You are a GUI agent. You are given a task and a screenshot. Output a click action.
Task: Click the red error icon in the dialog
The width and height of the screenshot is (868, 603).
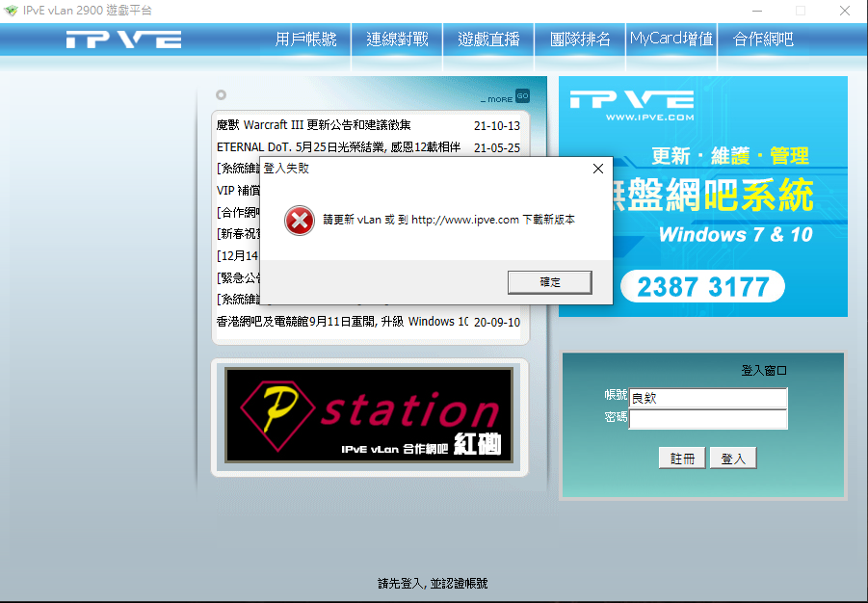300,221
